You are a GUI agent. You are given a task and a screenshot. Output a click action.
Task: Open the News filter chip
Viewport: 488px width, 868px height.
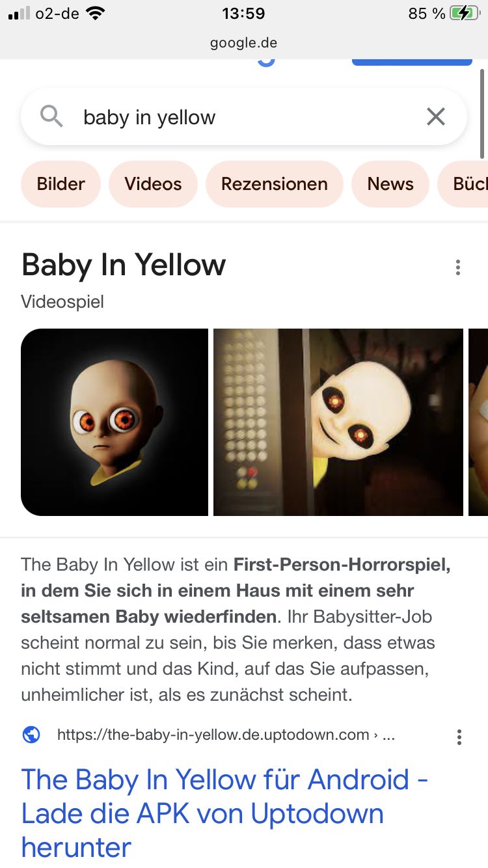(390, 184)
